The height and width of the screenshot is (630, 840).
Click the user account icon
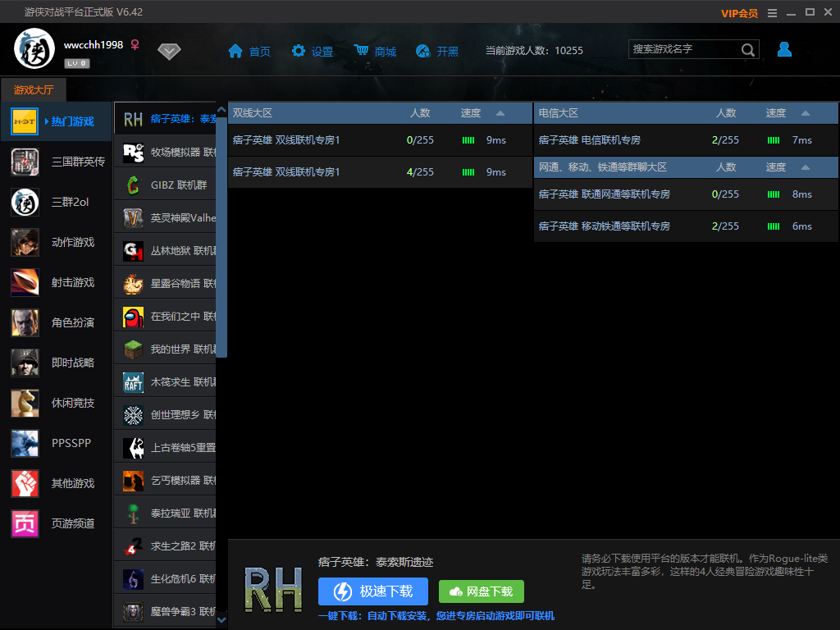(x=784, y=50)
